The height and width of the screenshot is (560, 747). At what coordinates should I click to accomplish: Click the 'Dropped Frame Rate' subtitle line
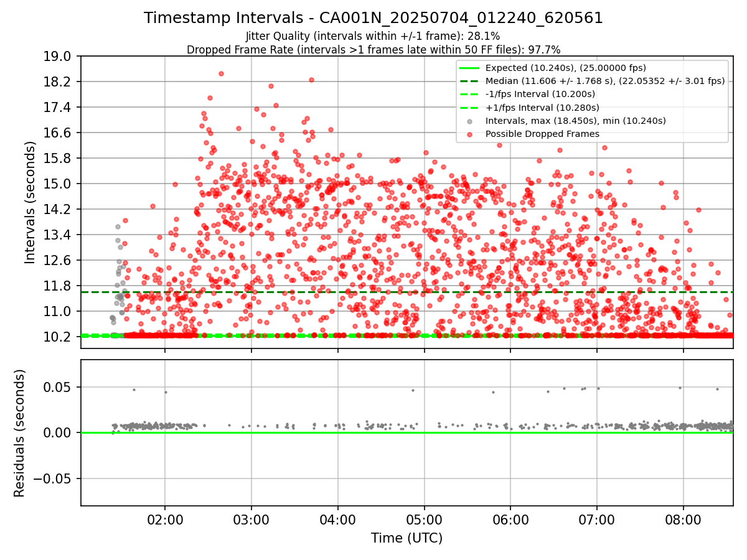374,50
